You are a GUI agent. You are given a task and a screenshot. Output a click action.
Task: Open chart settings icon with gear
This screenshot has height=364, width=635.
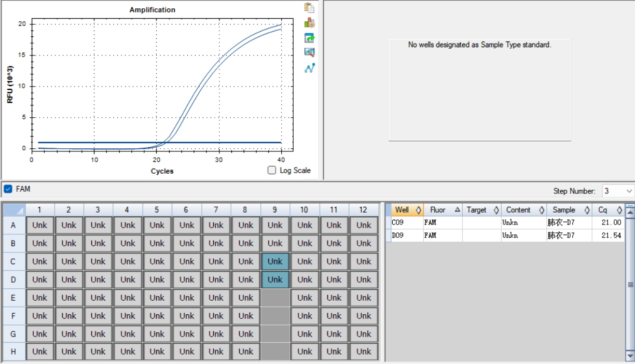(310, 23)
